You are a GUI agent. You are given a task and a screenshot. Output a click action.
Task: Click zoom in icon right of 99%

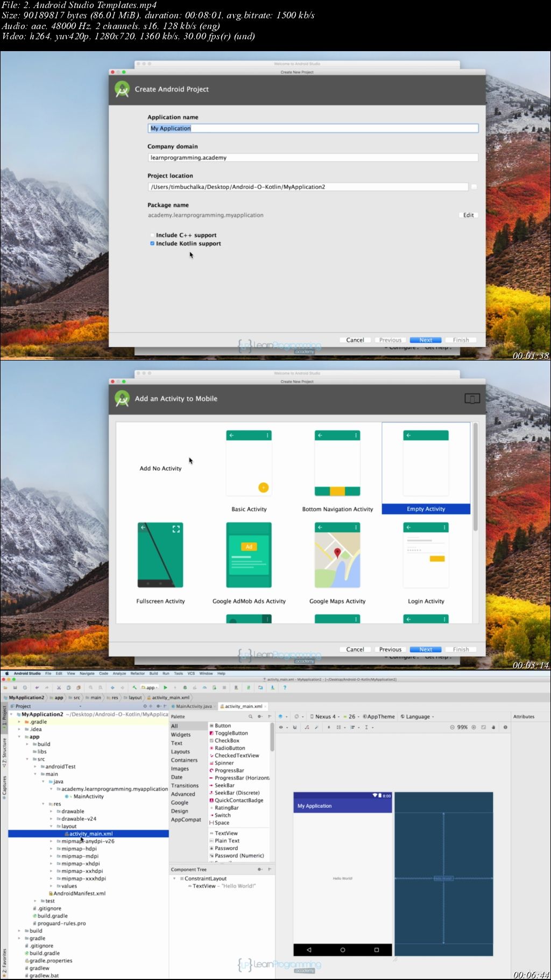click(474, 727)
